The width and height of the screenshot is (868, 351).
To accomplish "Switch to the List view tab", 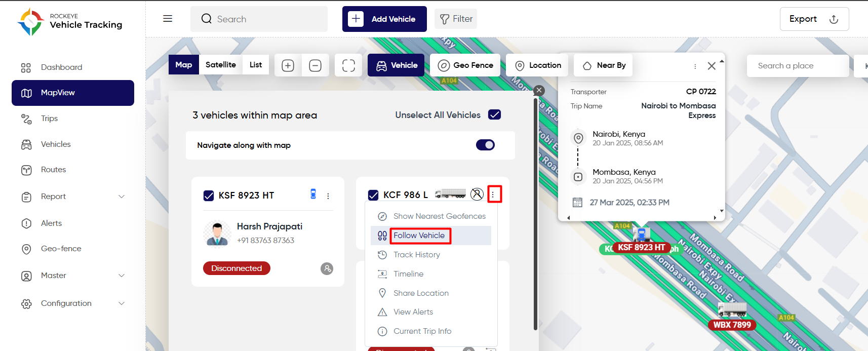I will tap(256, 65).
